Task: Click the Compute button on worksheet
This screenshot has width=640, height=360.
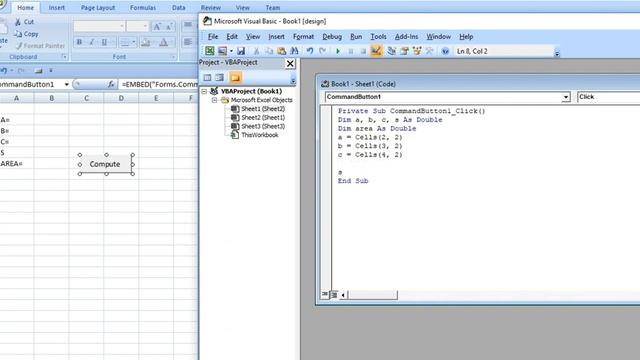Action: (x=105, y=164)
